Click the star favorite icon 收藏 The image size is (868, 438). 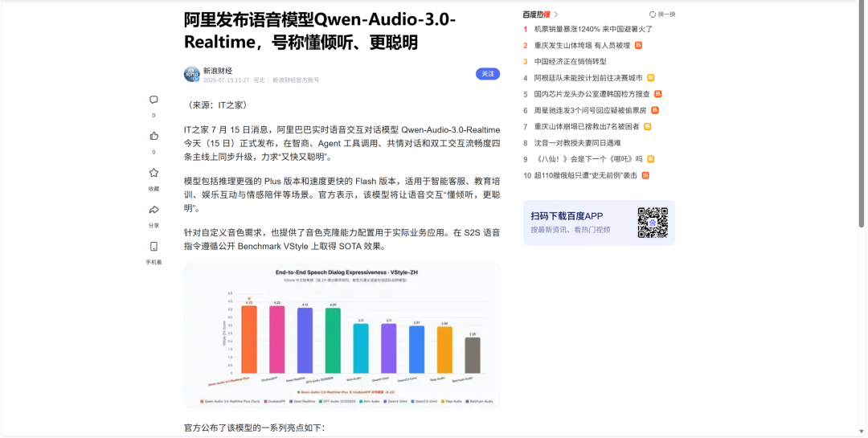[x=154, y=173]
